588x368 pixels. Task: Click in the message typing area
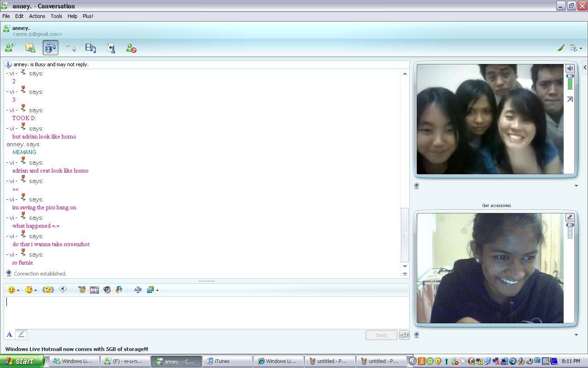207,313
